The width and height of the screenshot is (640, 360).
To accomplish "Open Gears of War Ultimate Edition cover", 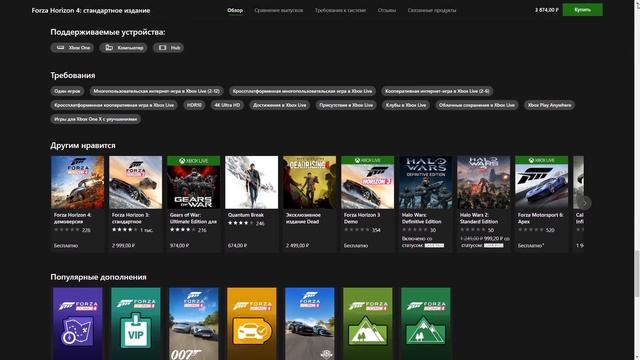I will point(193,182).
